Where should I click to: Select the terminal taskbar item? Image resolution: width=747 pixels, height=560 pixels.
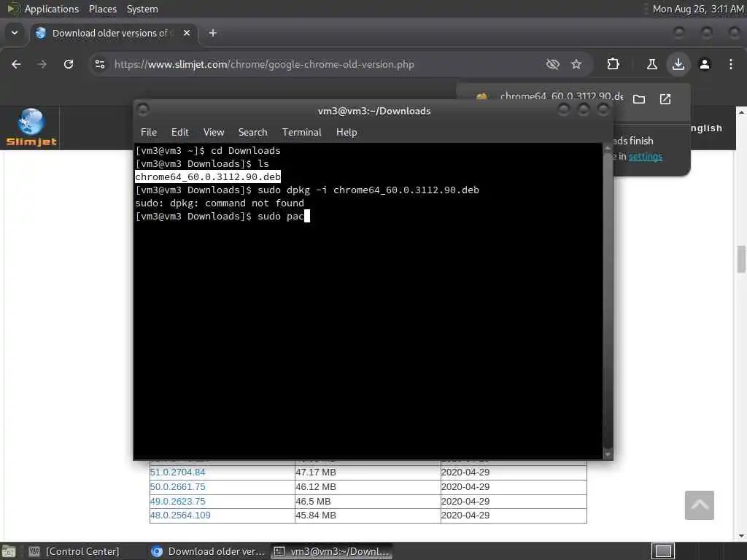[333, 551]
